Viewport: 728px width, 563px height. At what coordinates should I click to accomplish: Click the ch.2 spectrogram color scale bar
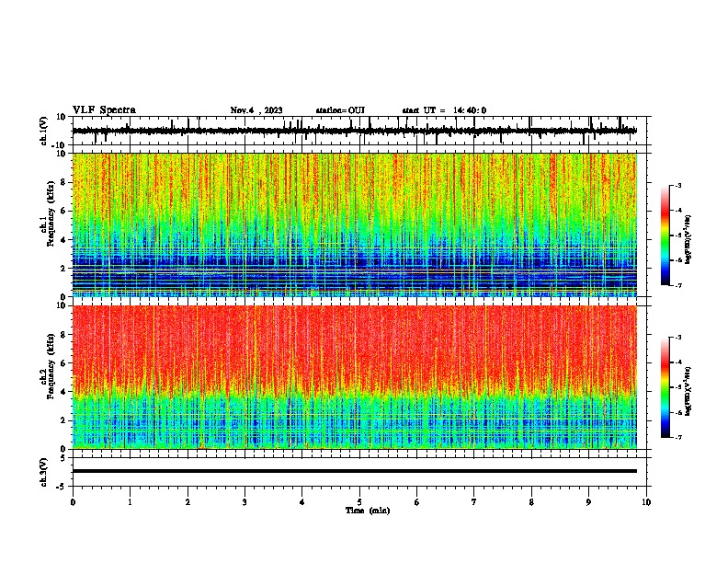click(x=665, y=387)
